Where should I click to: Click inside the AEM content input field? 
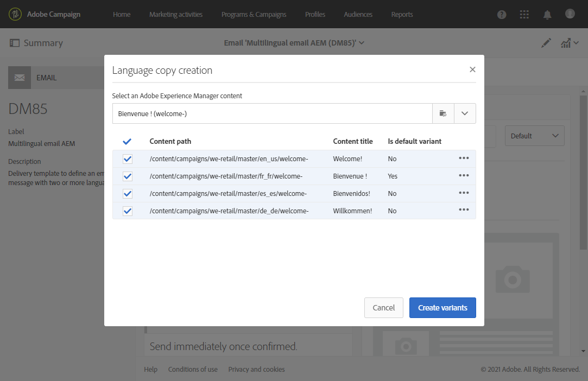272,113
